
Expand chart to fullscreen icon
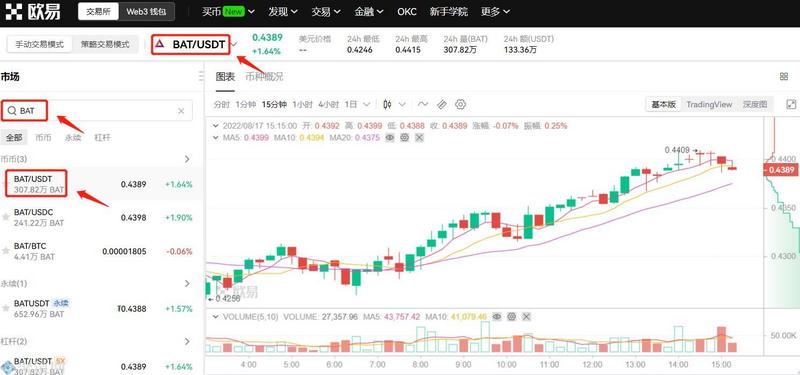[791, 105]
